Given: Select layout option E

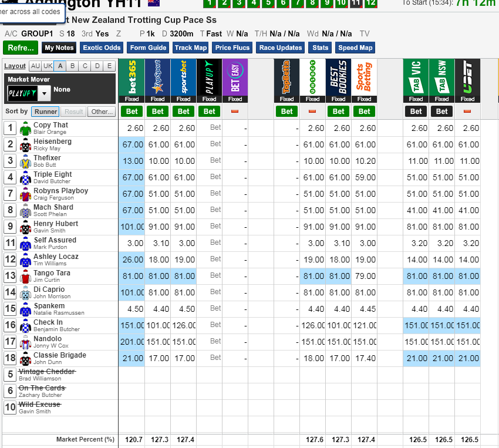Looking at the screenshot, I should point(109,66).
